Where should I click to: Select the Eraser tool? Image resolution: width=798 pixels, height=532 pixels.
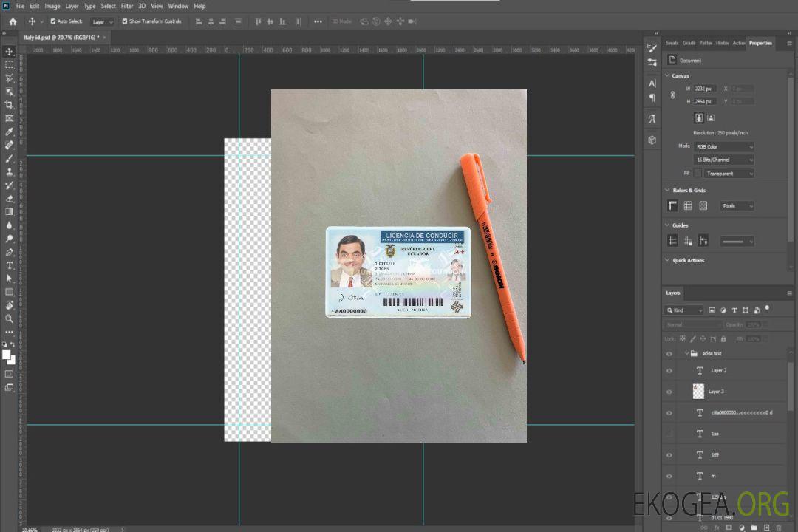[9, 199]
